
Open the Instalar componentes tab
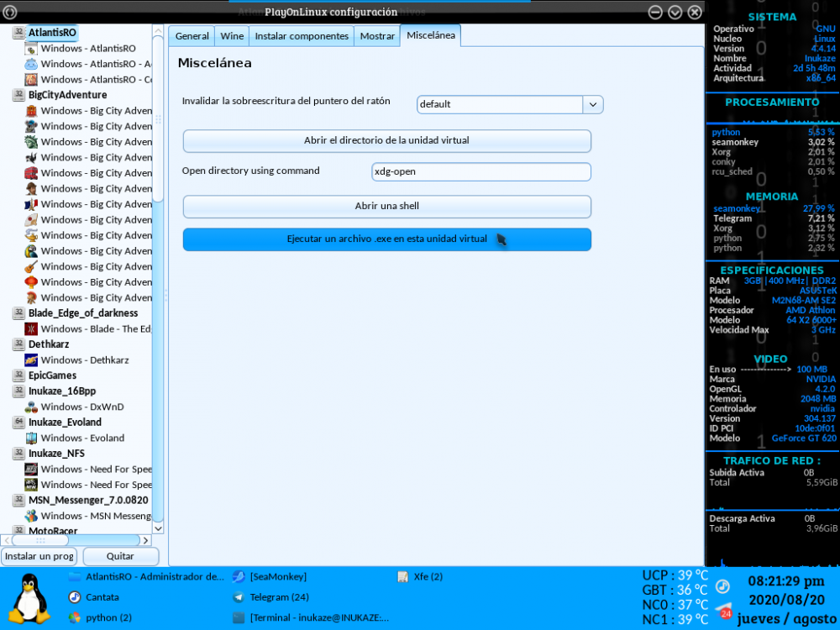302,36
